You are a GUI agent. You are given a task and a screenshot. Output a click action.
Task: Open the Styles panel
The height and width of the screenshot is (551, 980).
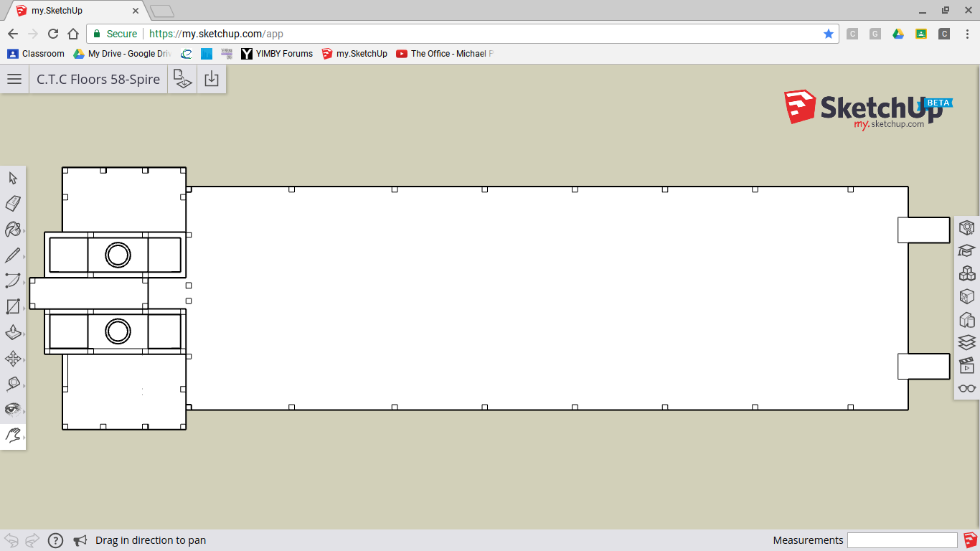pos(967,319)
